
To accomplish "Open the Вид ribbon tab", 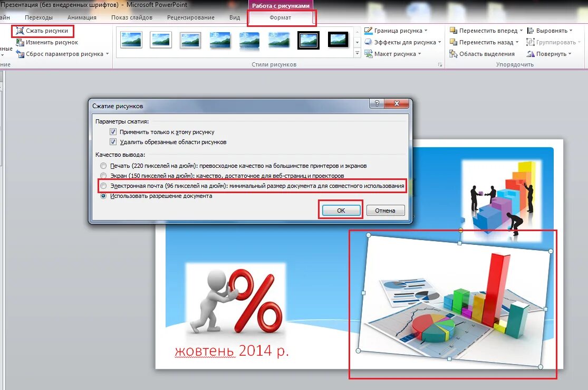I will click(x=235, y=17).
